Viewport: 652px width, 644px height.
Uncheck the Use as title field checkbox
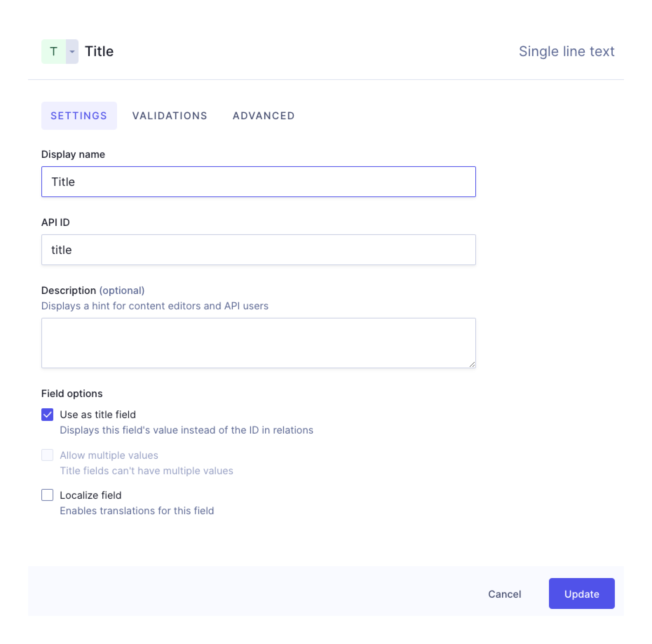48,414
